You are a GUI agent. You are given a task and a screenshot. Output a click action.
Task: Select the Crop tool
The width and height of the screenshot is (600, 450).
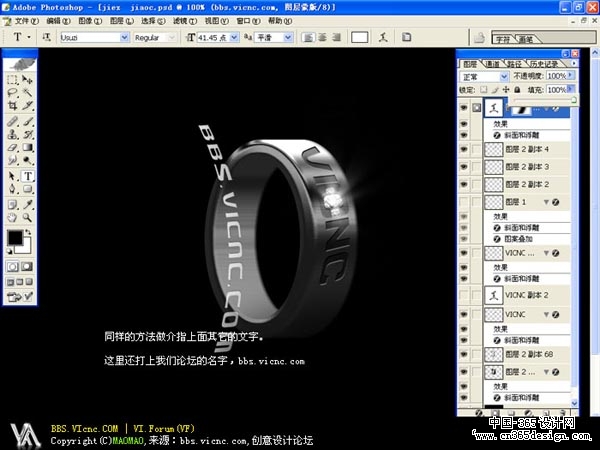point(13,105)
